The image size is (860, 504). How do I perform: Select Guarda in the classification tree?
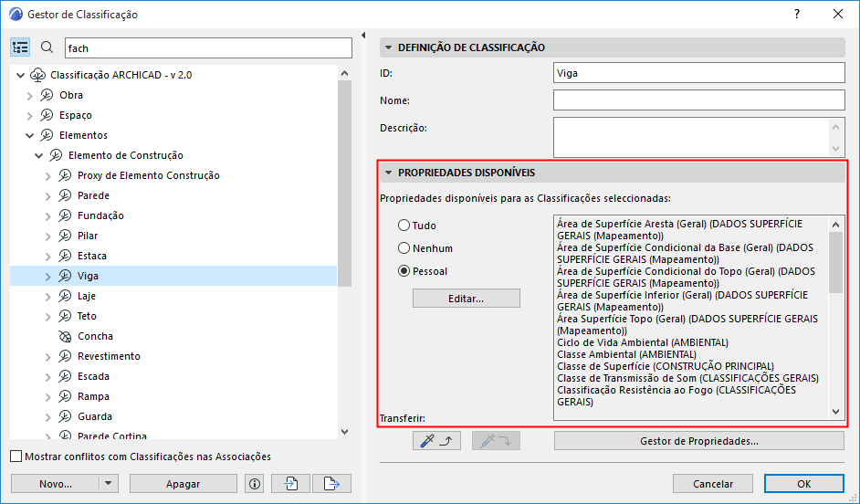coord(95,416)
